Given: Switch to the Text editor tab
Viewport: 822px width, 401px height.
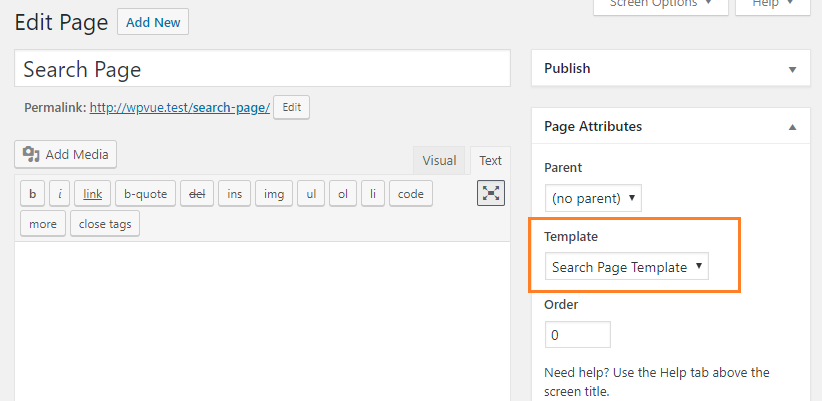Looking at the screenshot, I should (x=490, y=160).
